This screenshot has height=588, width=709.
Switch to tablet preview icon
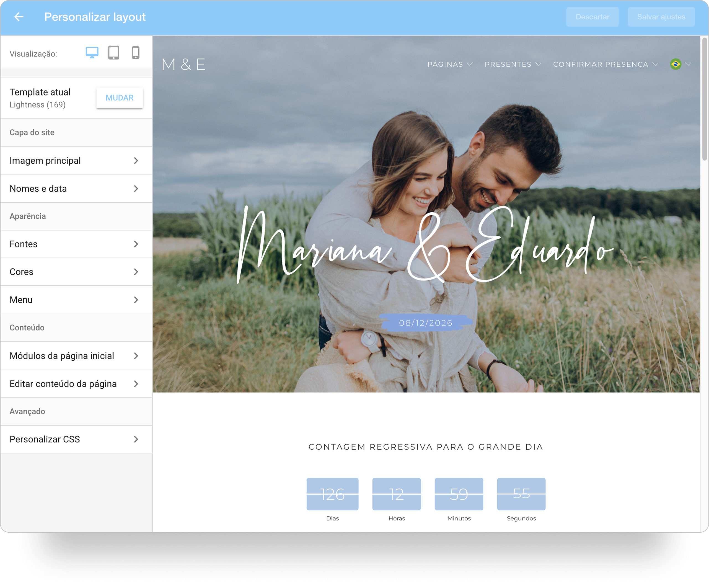[x=114, y=53]
